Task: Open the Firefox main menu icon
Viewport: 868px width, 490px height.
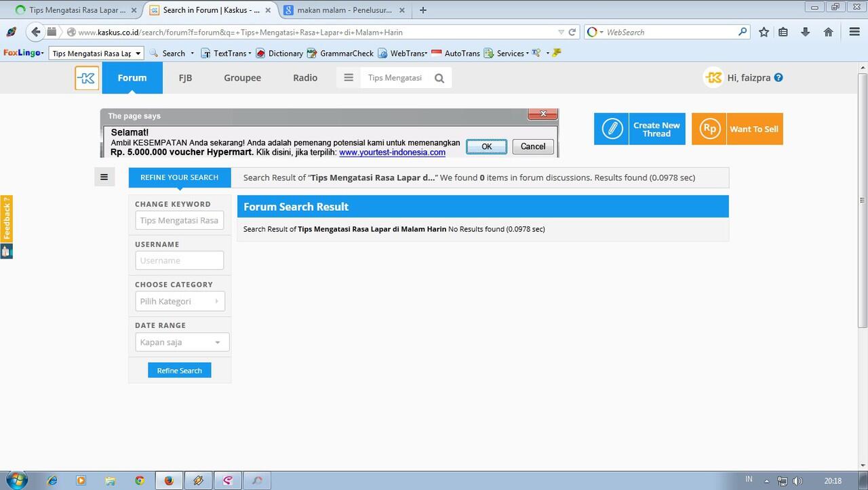Action: pos(854,32)
